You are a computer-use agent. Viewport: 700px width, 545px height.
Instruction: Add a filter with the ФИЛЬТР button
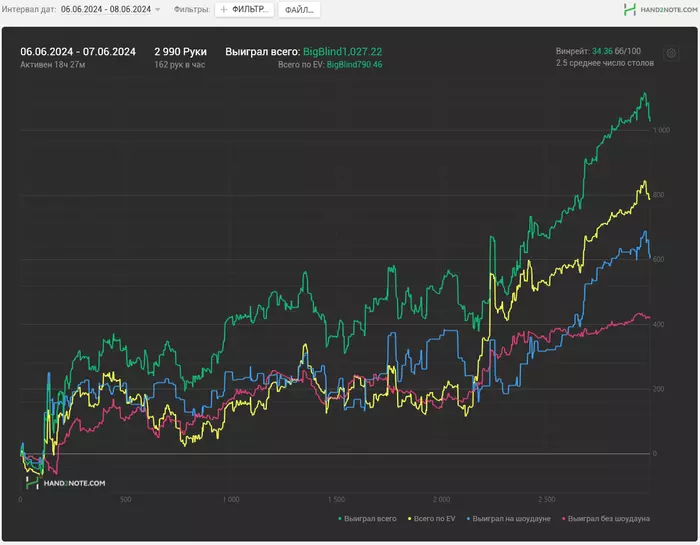click(245, 9)
